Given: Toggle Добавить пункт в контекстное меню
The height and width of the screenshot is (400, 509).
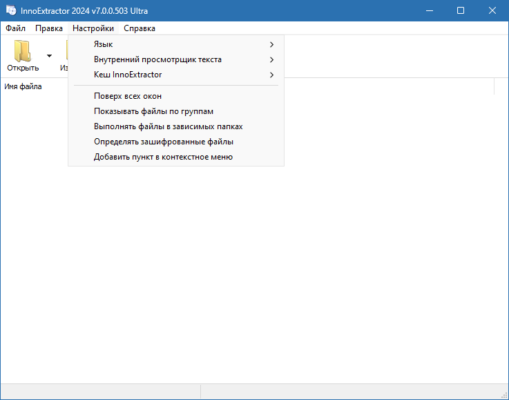Looking at the screenshot, I should (x=176, y=157).
